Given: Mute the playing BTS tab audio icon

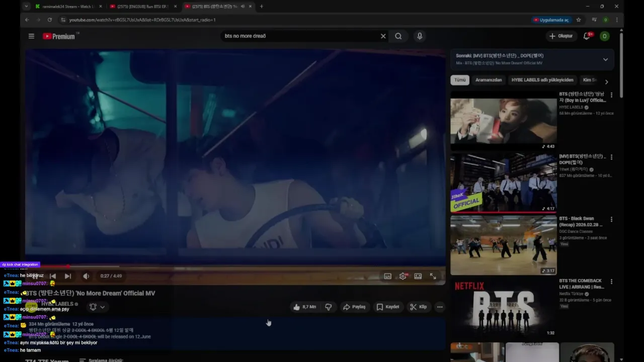Looking at the screenshot, I should pyautogui.click(x=243, y=7).
